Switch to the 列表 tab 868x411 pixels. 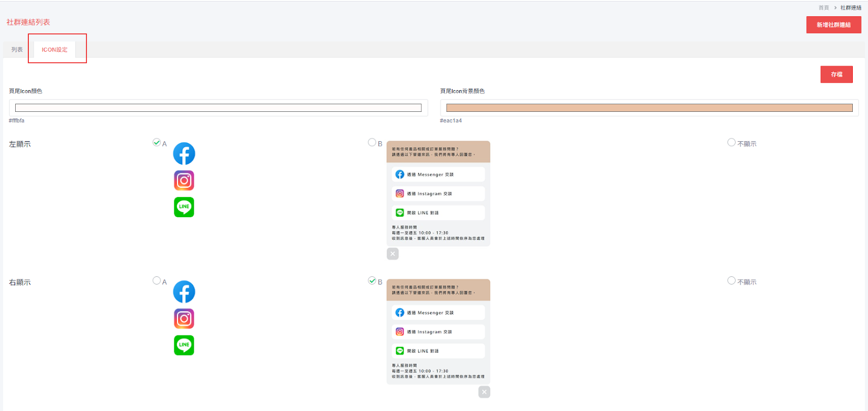pyautogui.click(x=17, y=49)
